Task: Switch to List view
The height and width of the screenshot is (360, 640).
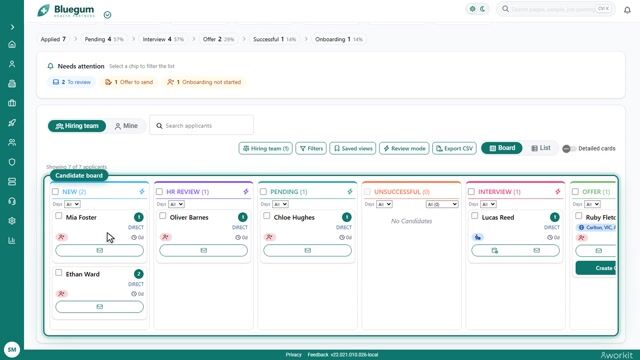Action: point(541,148)
